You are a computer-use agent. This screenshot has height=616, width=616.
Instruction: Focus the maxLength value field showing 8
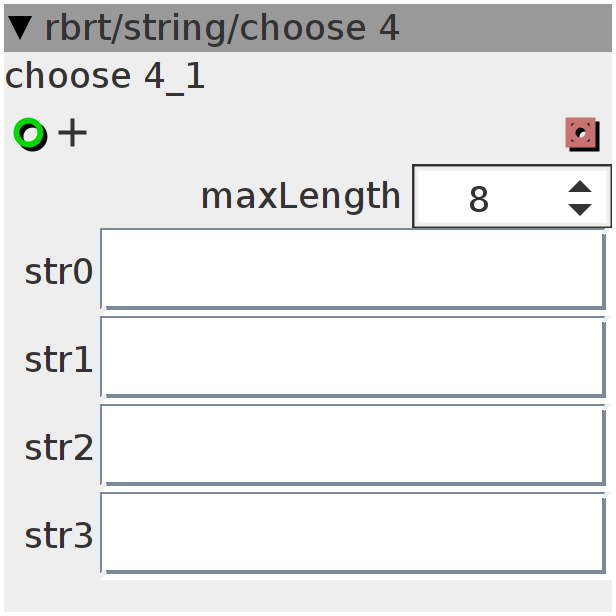(x=512, y=196)
